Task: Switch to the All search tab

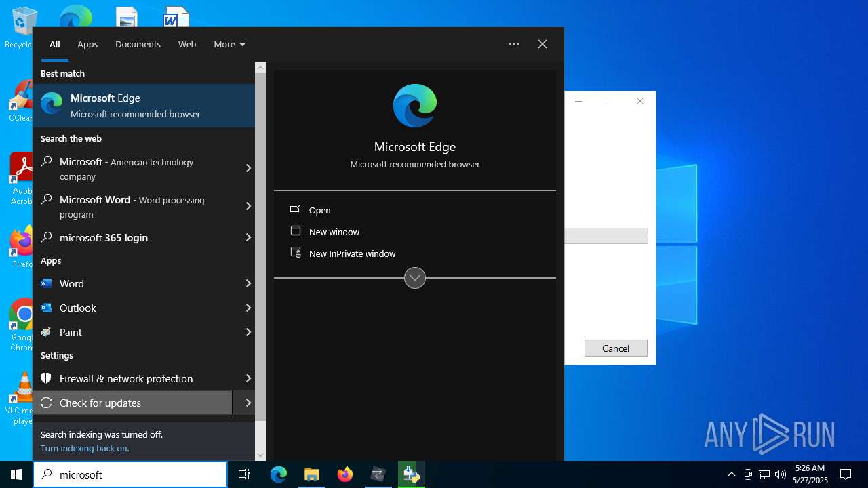Action: tap(54, 44)
